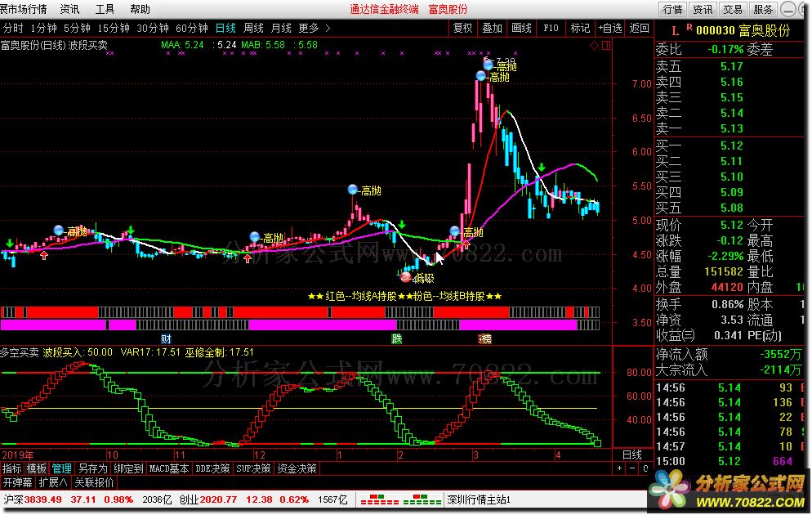
Task: Click the blue 高抛 ball at the January price spike
Action: pyautogui.click(x=353, y=190)
